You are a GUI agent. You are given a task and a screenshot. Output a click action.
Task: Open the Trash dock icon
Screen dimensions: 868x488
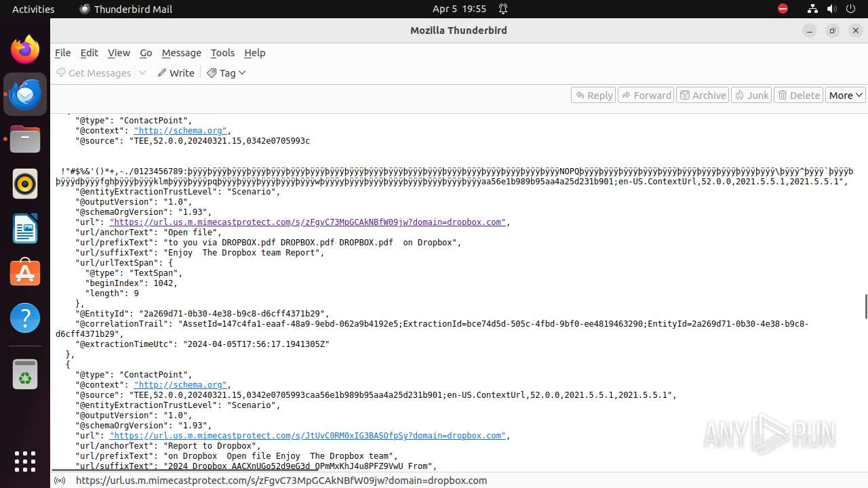pos(25,374)
